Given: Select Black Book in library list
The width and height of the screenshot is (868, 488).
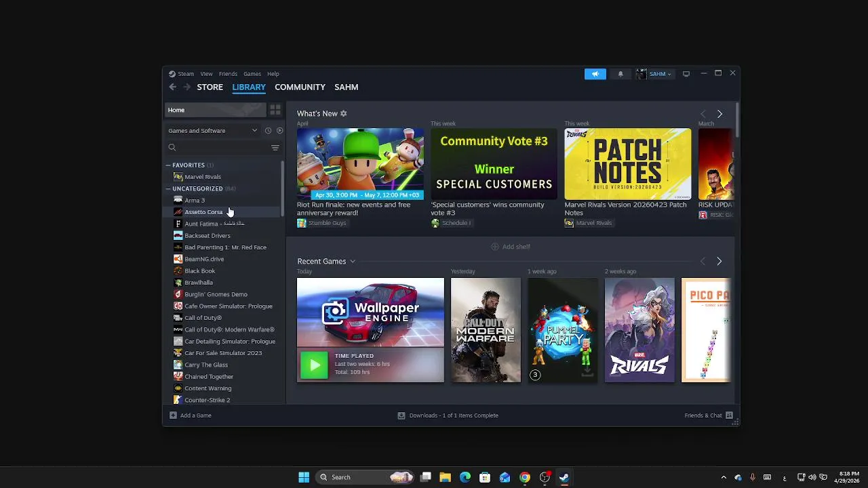Looking at the screenshot, I should point(199,271).
